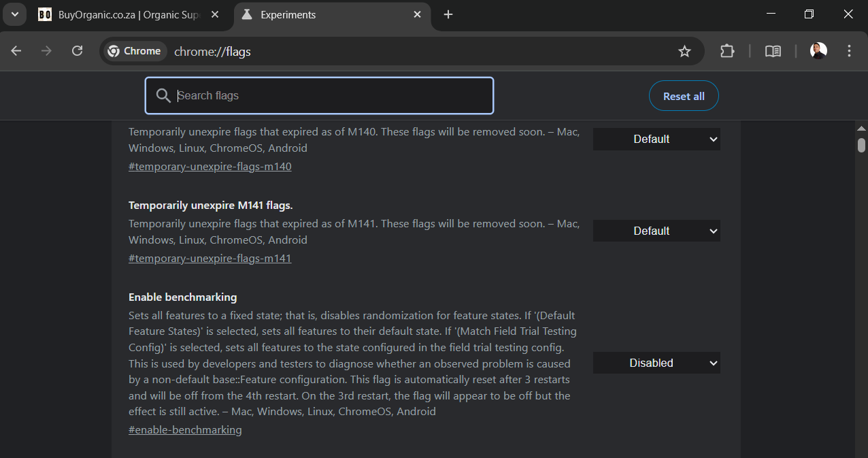868x458 pixels.
Task: Open the Extensions puzzle icon
Action: 727,51
